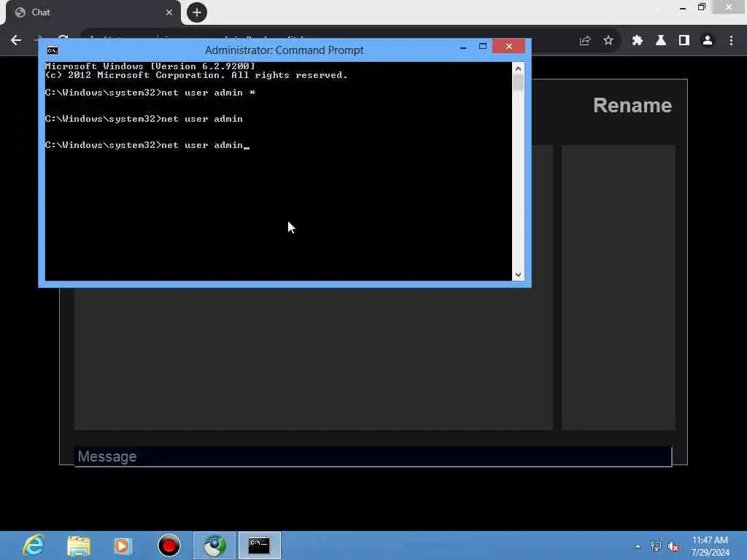
Task: Click the muted volume tray icon
Action: point(673,546)
